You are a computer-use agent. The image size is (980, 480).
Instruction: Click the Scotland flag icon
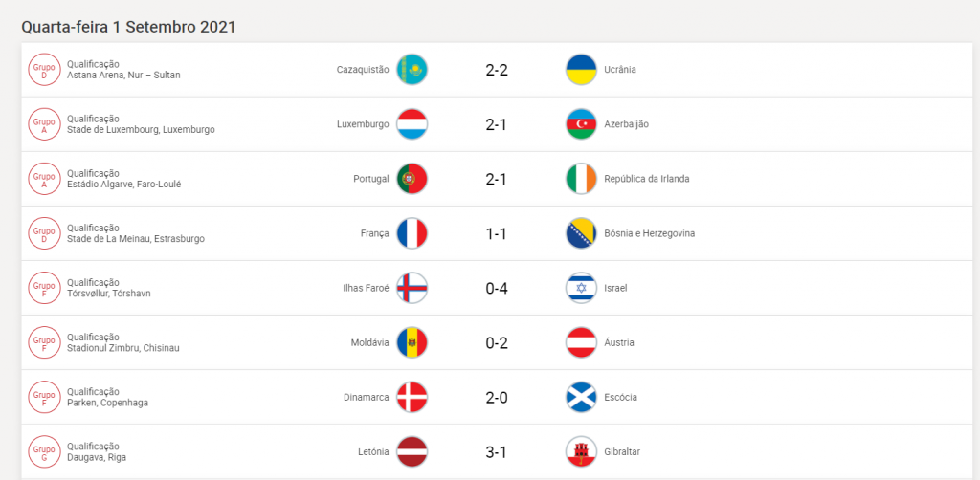tap(581, 397)
